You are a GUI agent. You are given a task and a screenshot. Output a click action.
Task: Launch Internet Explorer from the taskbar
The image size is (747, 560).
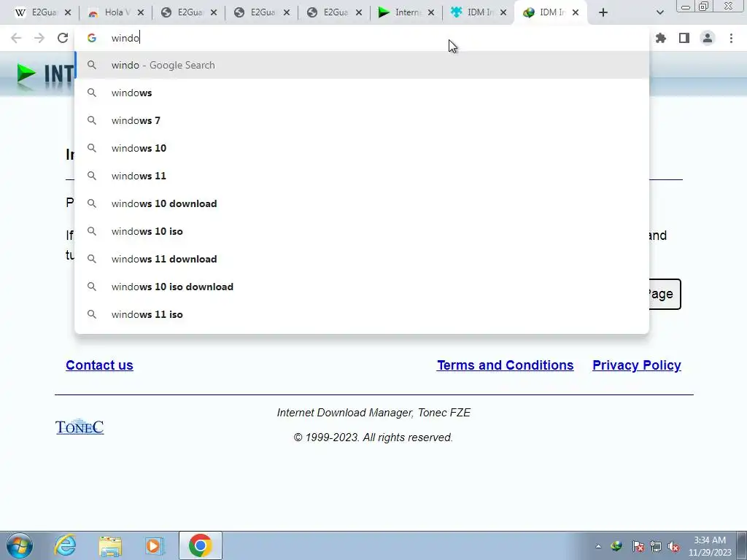pyautogui.click(x=65, y=545)
